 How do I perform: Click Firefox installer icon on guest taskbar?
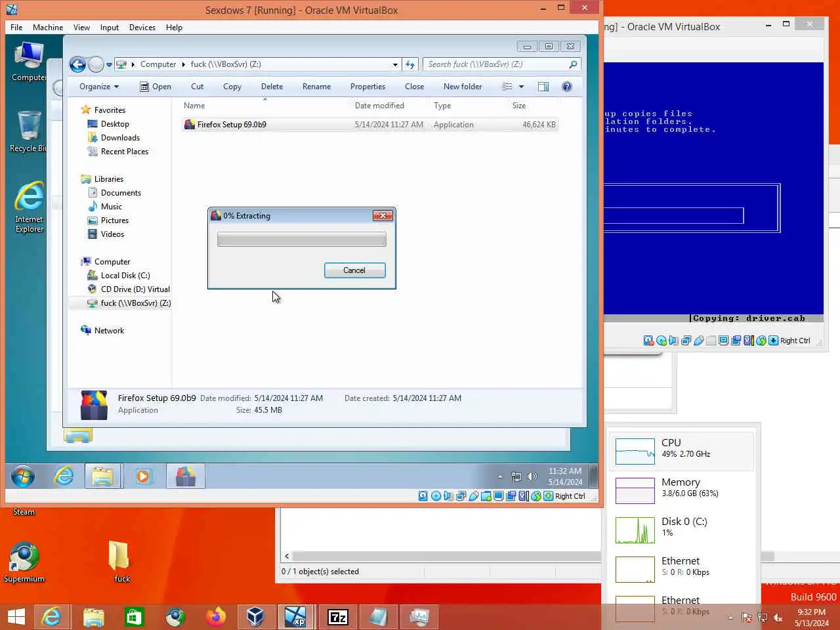pyautogui.click(x=186, y=476)
